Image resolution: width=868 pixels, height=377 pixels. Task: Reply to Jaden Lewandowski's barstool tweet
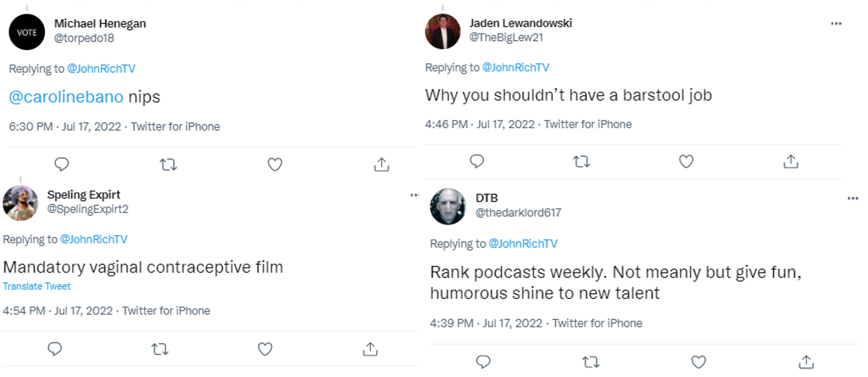coord(477,162)
